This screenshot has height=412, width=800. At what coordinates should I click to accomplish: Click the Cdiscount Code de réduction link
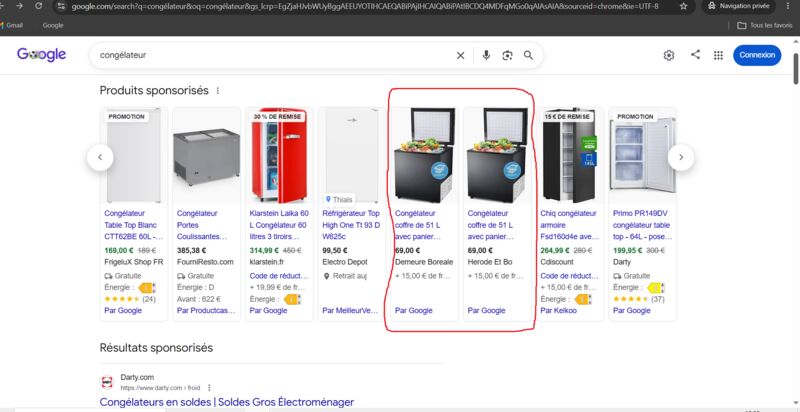click(569, 276)
